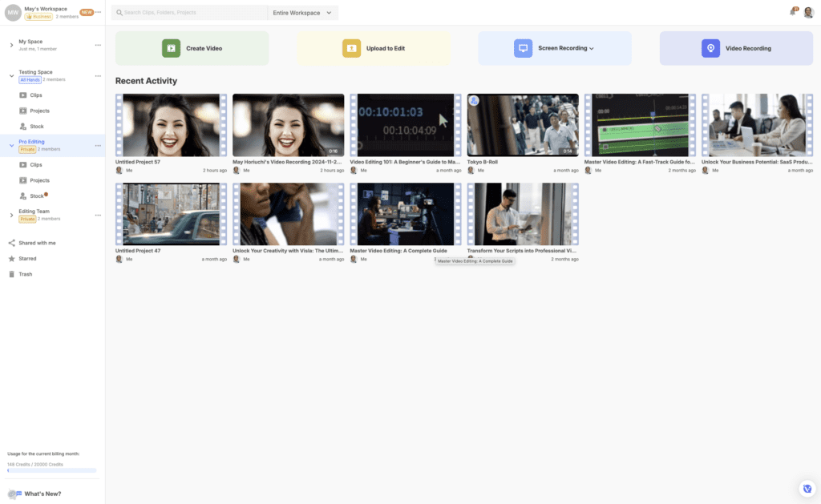The height and width of the screenshot is (504, 821).
Task: Click the NEW badge in workspace header
Action: (87, 12)
